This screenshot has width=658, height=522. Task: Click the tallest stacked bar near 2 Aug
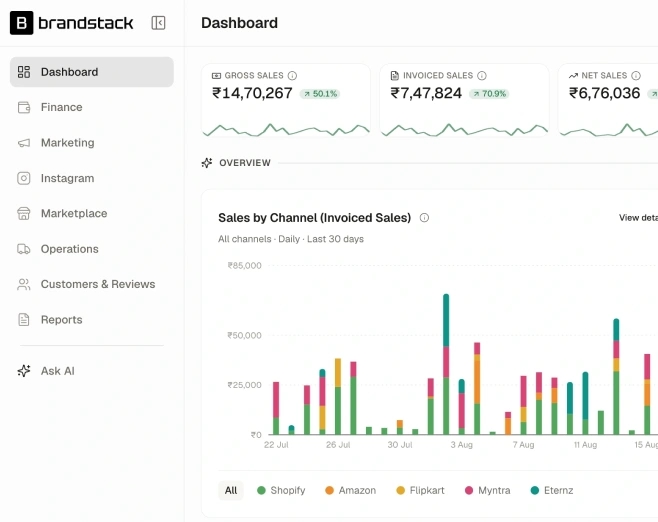point(446,364)
